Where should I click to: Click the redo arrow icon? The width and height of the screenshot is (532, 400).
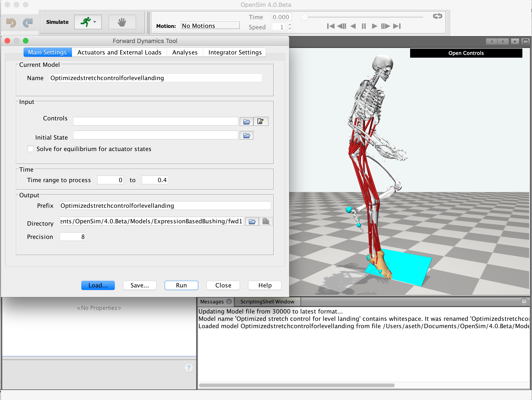tap(28, 22)
